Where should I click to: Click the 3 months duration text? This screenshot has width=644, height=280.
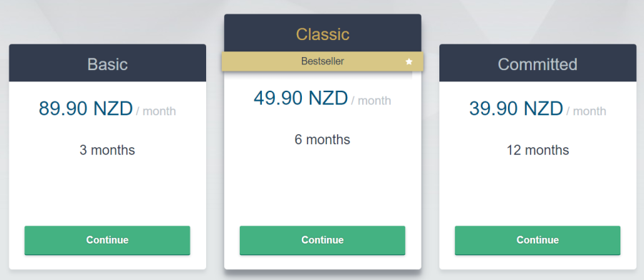tap(107, 150)
